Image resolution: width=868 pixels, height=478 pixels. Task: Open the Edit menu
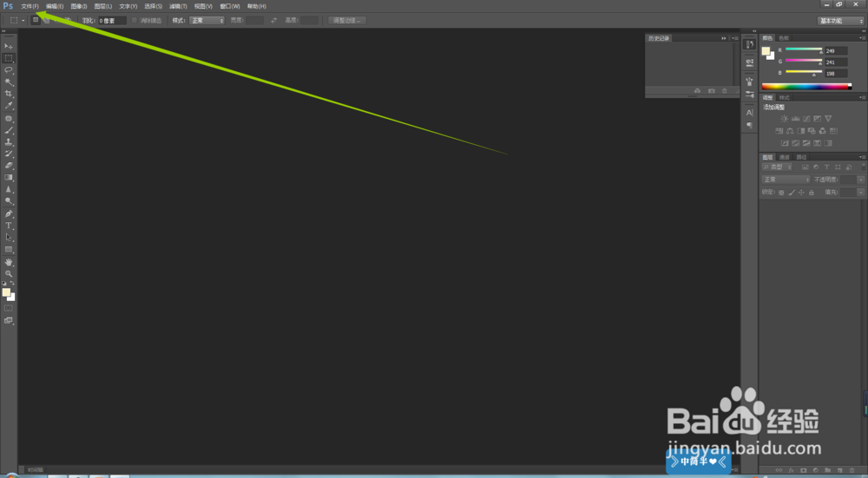[55, 6]
